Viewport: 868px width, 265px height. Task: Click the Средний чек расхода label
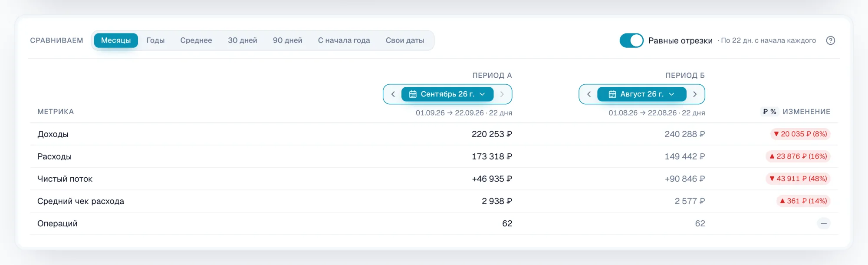point(81,201)
